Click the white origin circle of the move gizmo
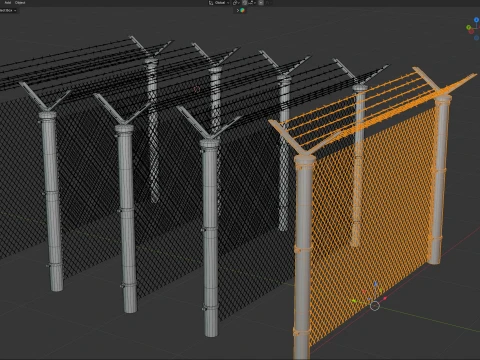 (x=375, y=306)
